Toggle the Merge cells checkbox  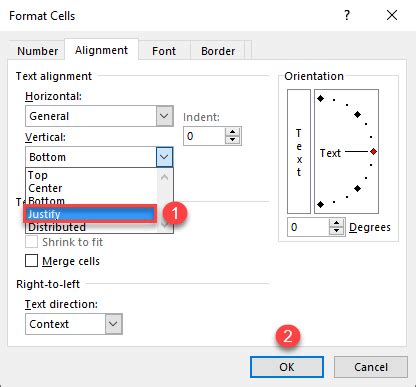[x=31, y=261]
